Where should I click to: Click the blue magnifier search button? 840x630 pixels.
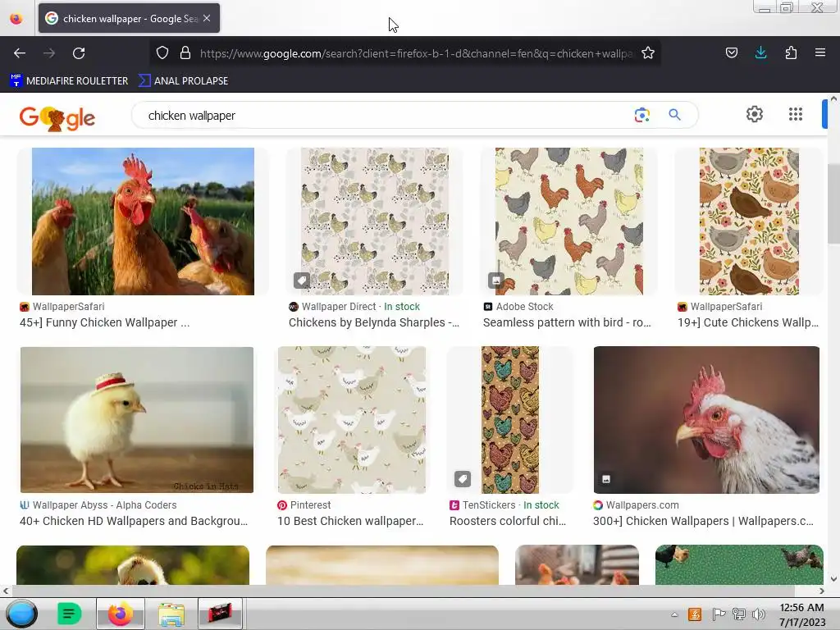(x=674, y=115)
